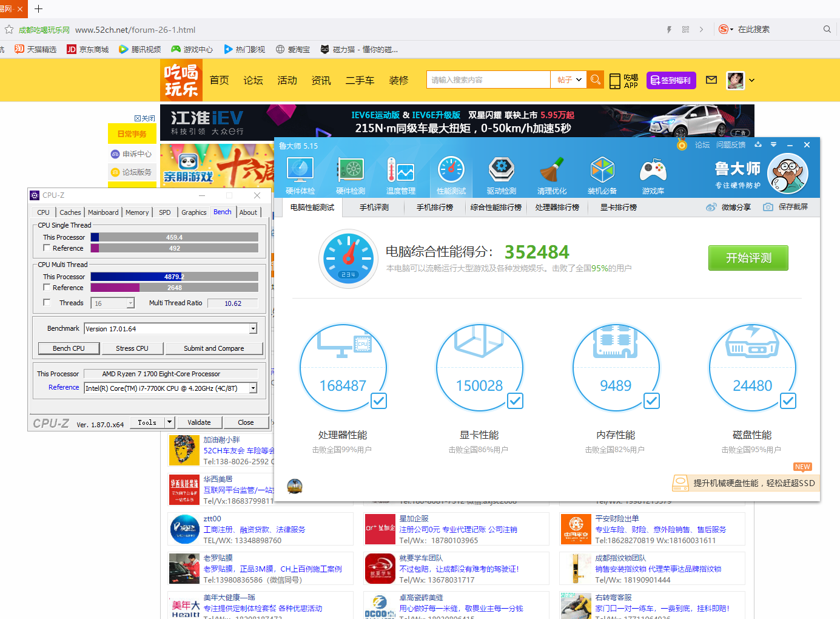Open the 手机评测 tab in 鲁大师

pos(374,208)
